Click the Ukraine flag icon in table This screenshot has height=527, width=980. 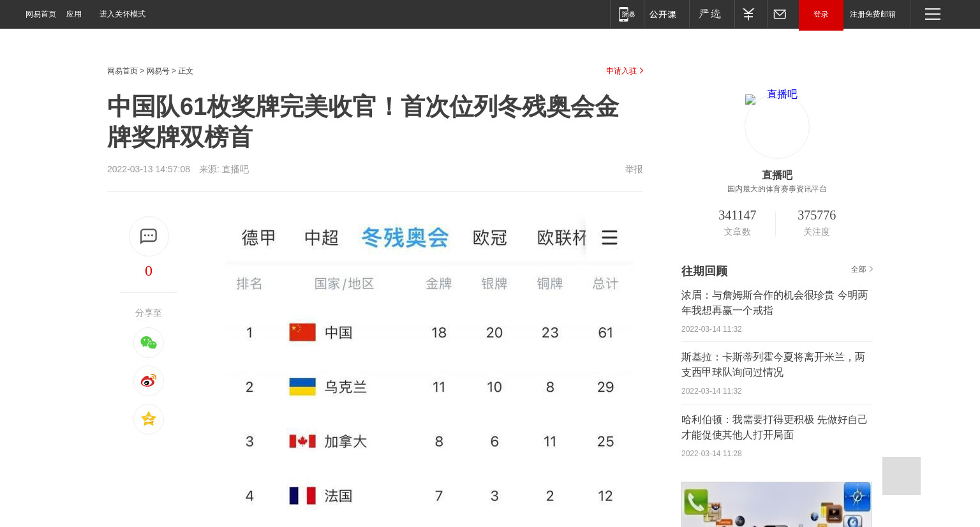tap(302, 387)
